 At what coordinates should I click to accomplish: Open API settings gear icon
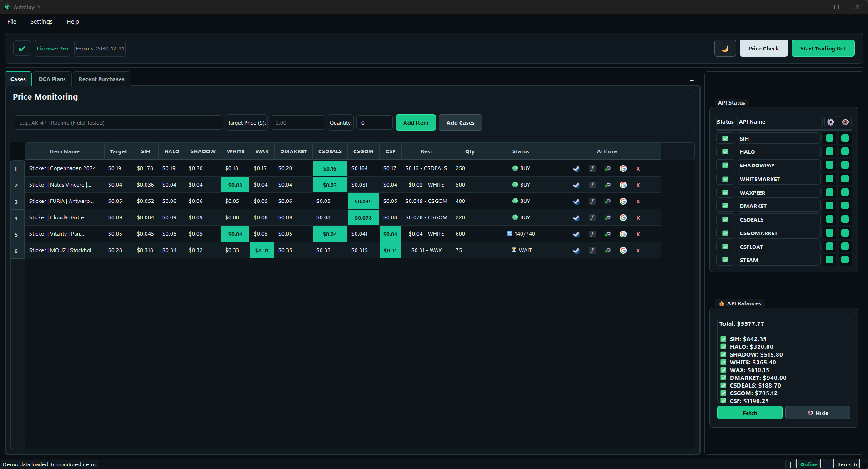(830, 122)
